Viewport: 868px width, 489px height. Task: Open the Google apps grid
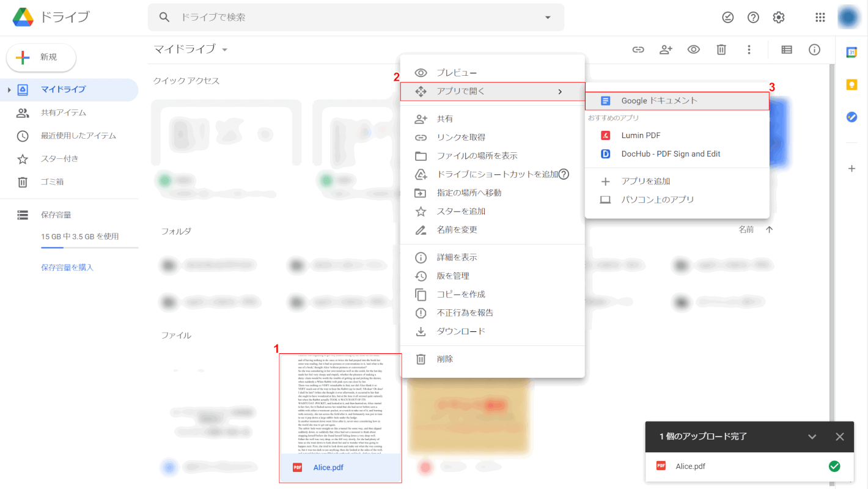tap(820, 17)
